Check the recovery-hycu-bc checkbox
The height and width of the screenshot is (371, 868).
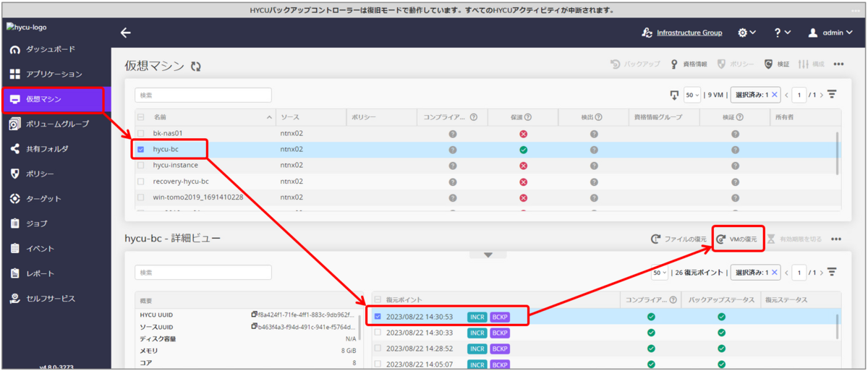tap(140, 181)
